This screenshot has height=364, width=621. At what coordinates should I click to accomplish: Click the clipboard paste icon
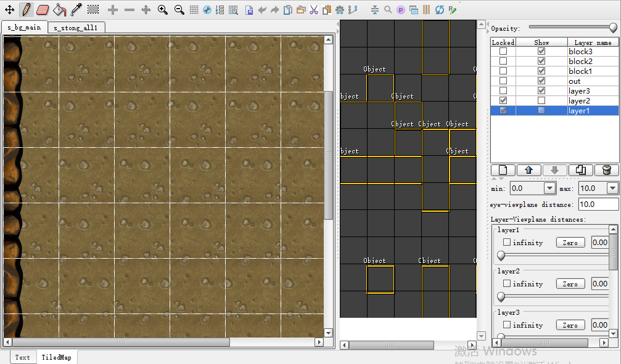(327, 10)
